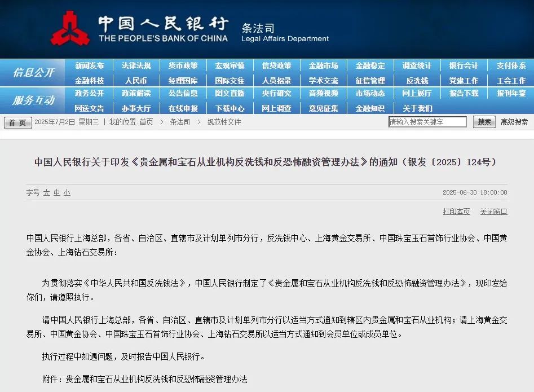The height and width of the screenshot is (392, 534).
Task: Open 办事大厅 menu item
Action: pyautogui.click(x=136, y=108)
